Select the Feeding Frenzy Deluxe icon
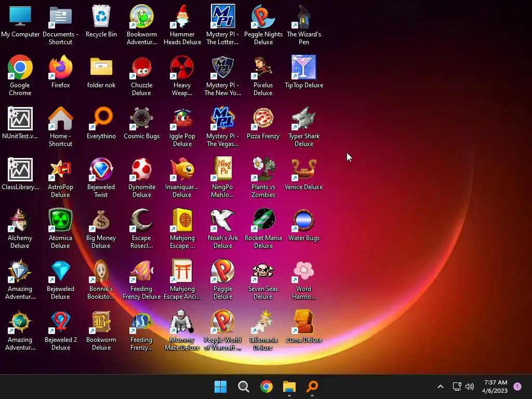Image resolution: width=532 pixels, height=399 pixels. point(141,271)
